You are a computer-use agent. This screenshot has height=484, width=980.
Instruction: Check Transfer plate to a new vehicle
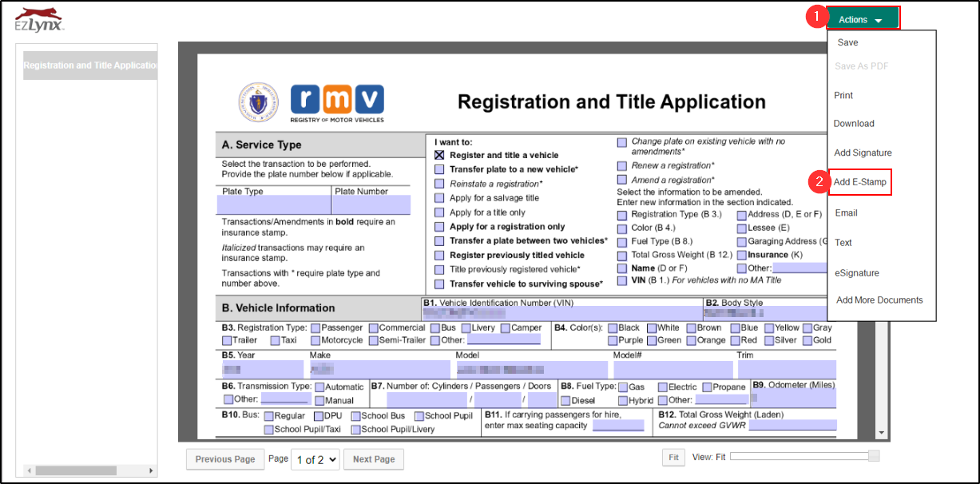coord(439,169)
